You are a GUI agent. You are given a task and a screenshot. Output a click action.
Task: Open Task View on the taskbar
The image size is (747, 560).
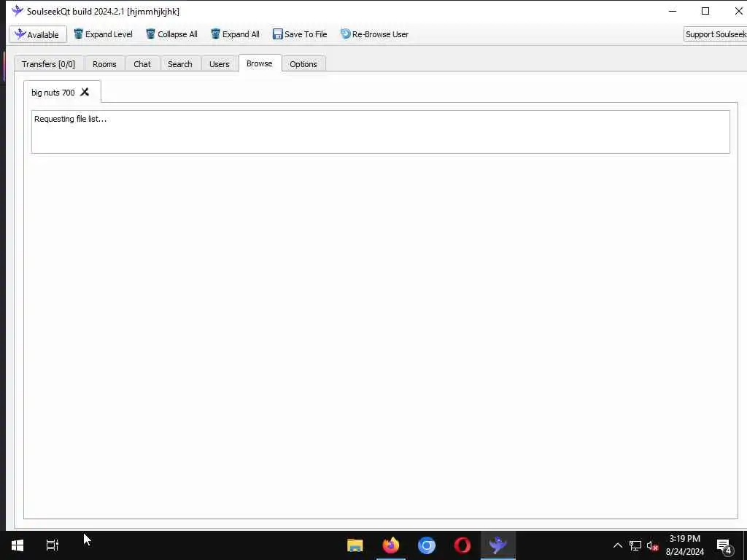click(x=53, y=545)
